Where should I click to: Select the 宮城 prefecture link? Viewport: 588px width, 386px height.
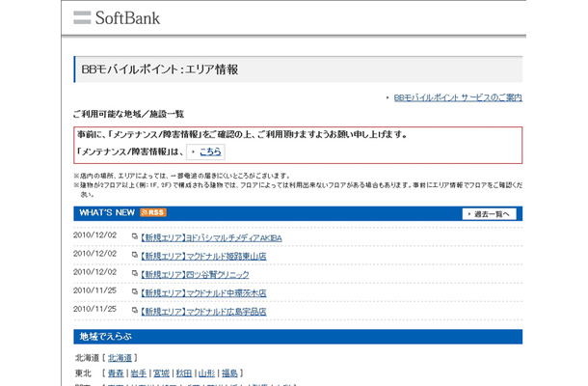point(161,373)
